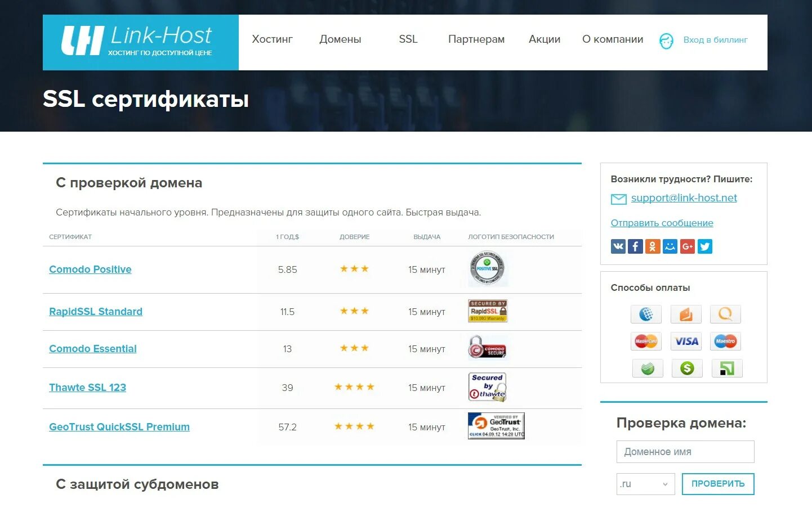Focus the Доменное имя input field
This screenshot has width=812, height=508.
point(685,452)
